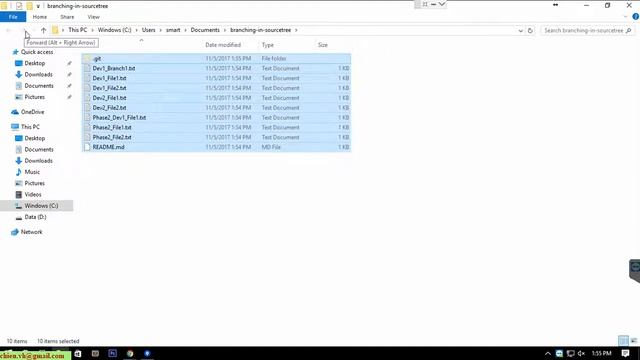Go up one folder level arrow

click(43, 30)
